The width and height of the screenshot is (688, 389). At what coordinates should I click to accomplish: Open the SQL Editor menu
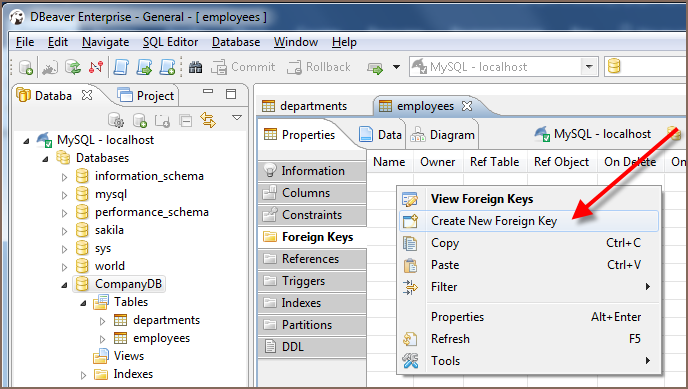point(170,42)
